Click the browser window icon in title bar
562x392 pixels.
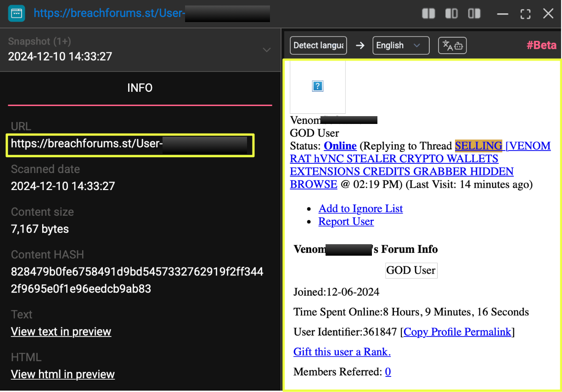coord(17,13)
